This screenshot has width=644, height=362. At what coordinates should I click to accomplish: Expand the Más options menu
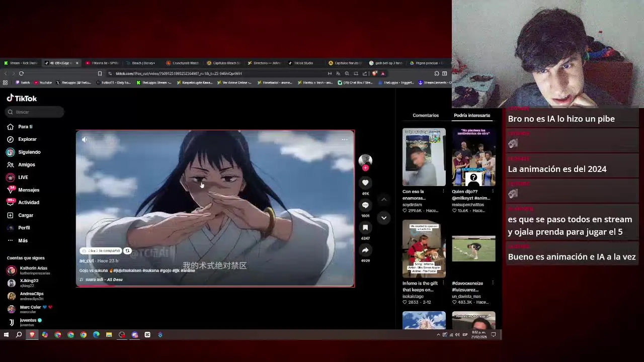pyautogui.click(x=18, y=241)
